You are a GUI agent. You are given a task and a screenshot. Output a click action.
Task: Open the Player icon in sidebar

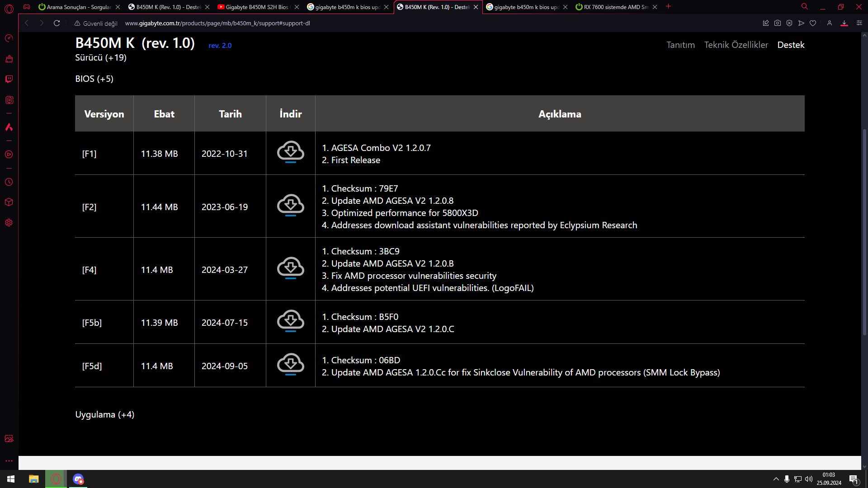click(x=9, y=155)
